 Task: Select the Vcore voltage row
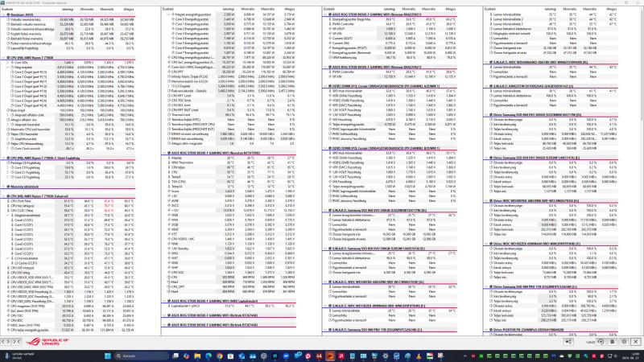click(229, 191)
